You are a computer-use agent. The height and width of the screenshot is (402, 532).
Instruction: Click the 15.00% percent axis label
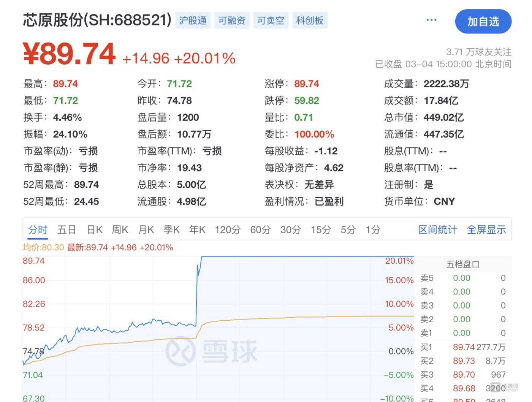coord(399,280)
